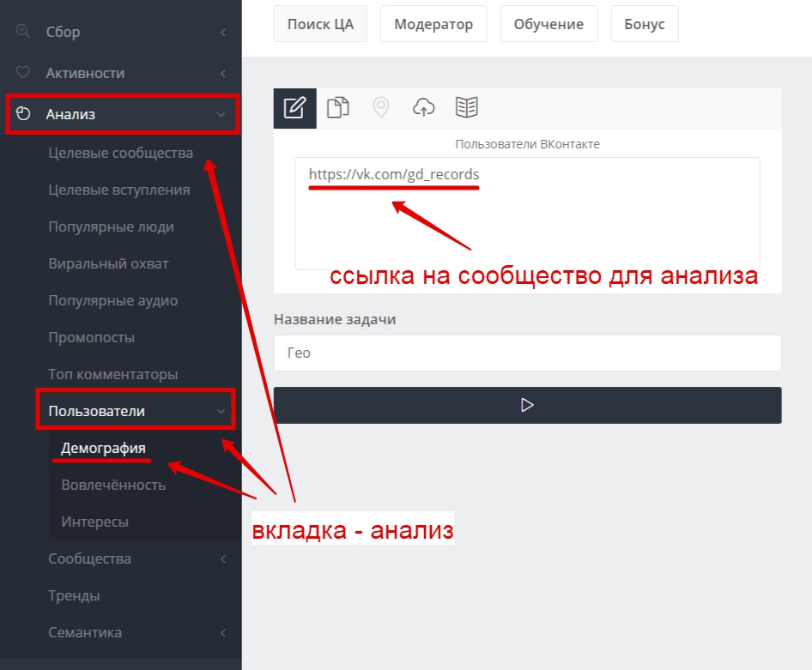Click the magnifier icon next to Сбор
The image size is (812, 670).
tap(23, 31)
